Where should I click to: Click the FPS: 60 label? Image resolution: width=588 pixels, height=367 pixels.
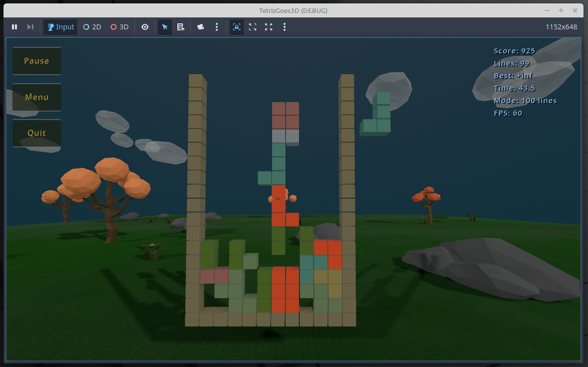508,113
